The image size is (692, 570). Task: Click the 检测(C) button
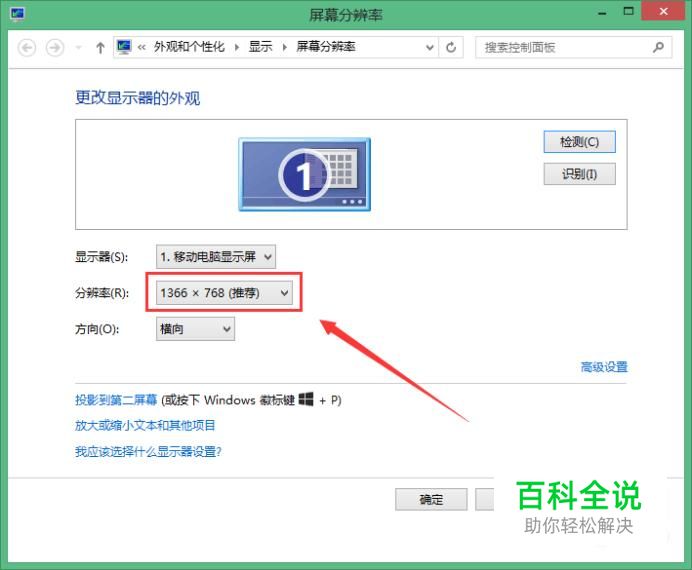coord(579,142)
